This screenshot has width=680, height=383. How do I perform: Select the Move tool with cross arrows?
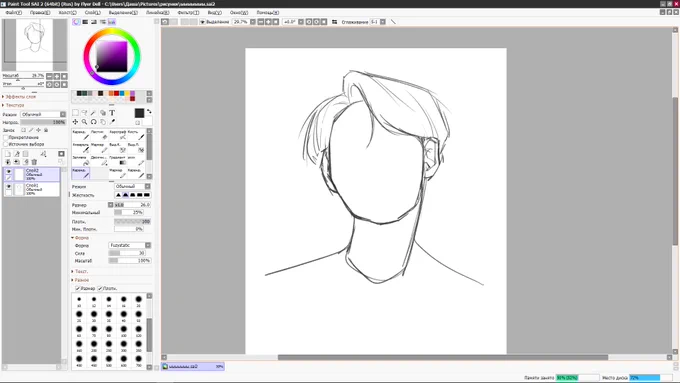point(75,122)
